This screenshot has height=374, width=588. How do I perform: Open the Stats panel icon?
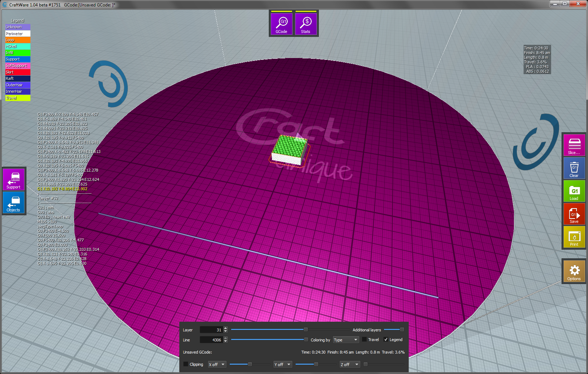pos(306,24)
